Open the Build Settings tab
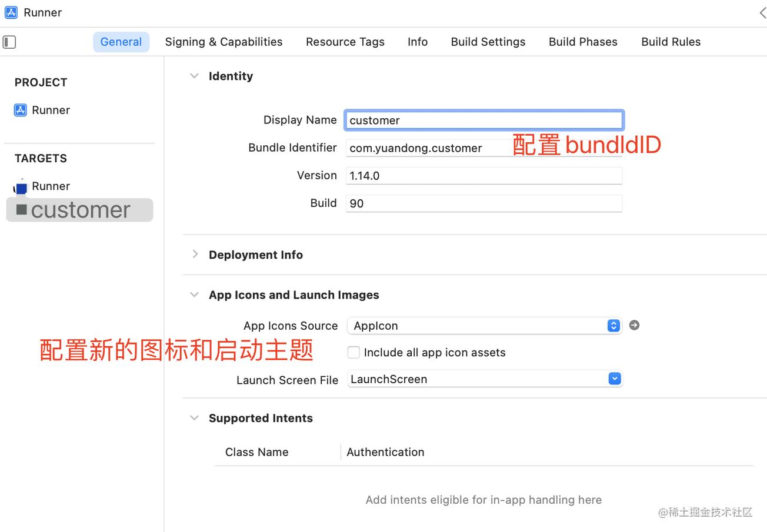 point(488,42)
